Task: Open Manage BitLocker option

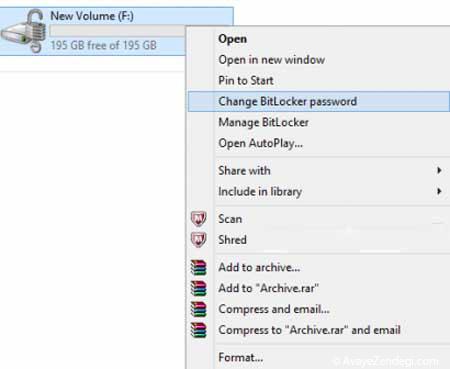Action: (264, 122)
